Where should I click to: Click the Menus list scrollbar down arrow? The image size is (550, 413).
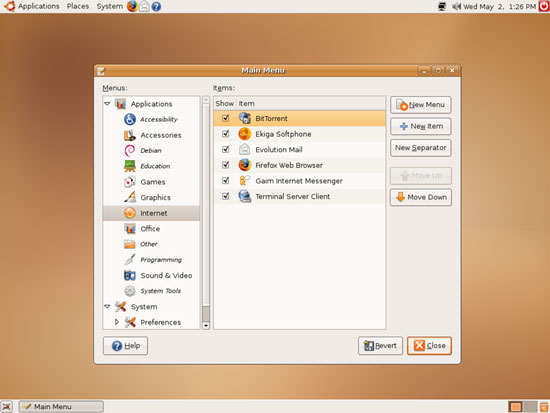point(206,326)
